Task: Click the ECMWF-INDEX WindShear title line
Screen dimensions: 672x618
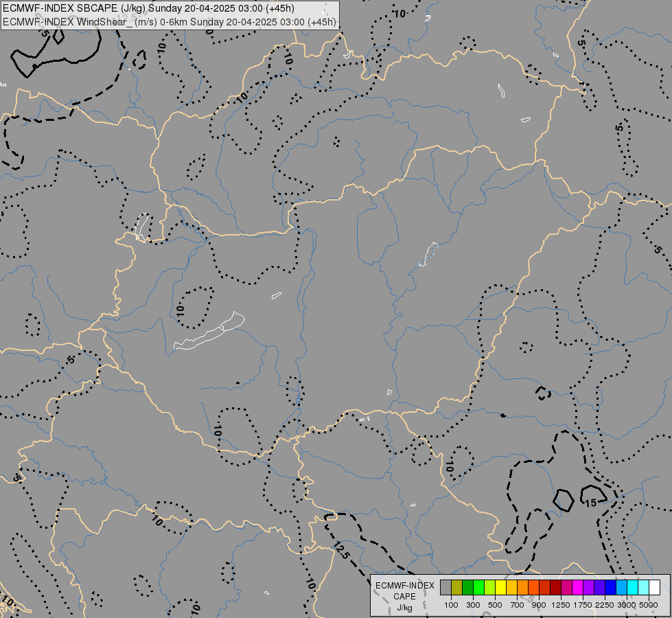Action: point(170,22)
